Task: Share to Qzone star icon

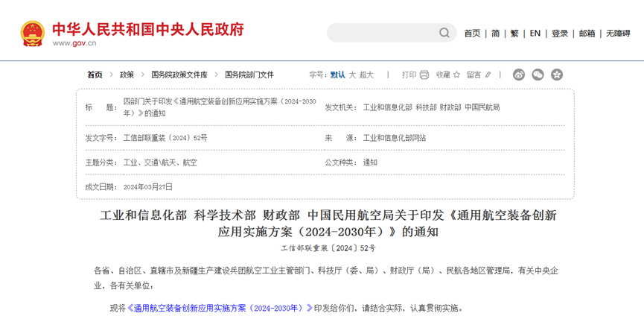Action: (x=556, y=75)
